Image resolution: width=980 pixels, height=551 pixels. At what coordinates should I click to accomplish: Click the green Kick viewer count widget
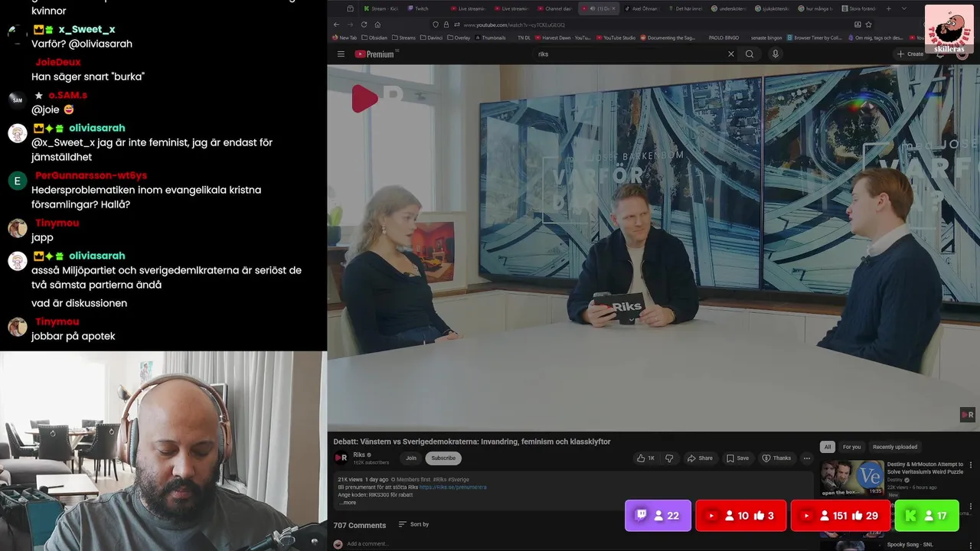927,516
